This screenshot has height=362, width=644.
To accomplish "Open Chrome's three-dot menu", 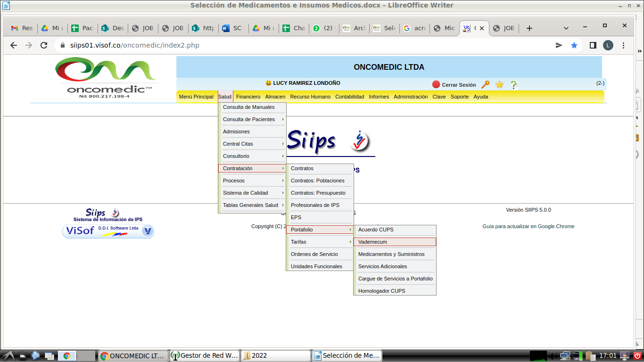I will pos(624,45).
